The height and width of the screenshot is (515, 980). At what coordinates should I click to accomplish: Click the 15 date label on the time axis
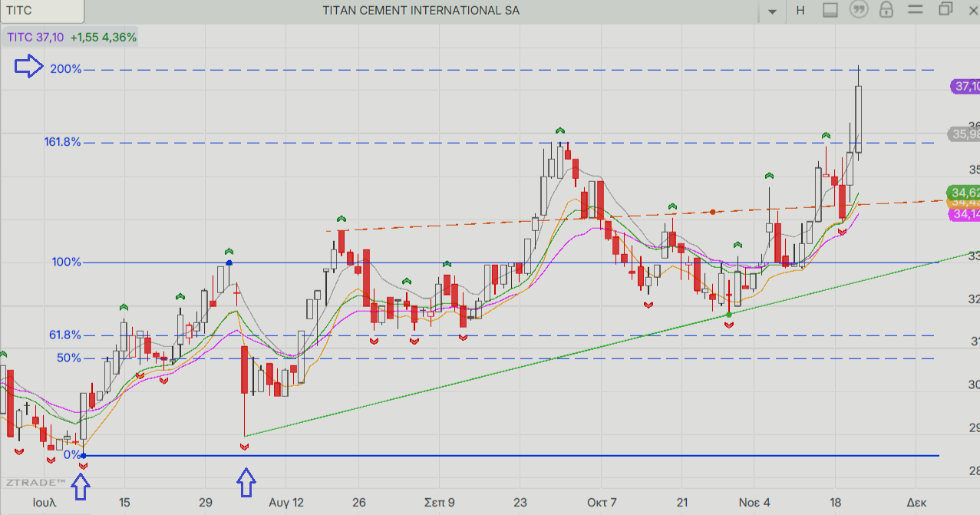point(124,503)
